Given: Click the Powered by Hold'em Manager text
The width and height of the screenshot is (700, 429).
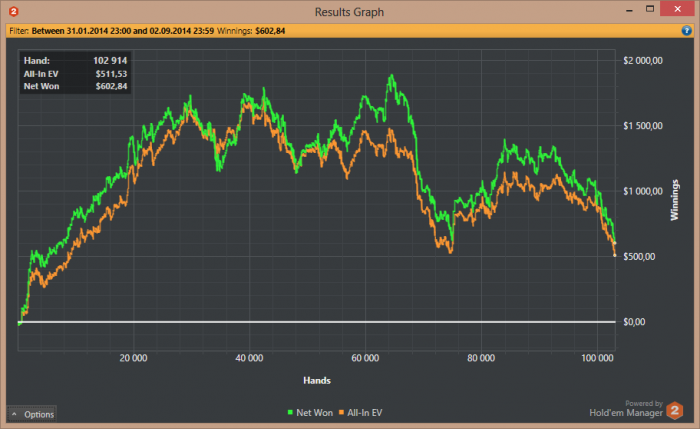Looking at the screenshot, I should point(626,409).
